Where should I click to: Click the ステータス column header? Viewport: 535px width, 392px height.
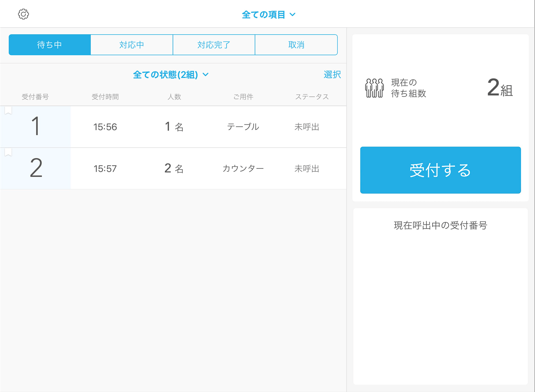(312, 97)
